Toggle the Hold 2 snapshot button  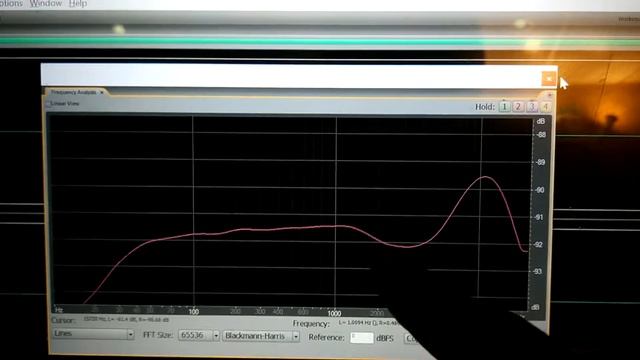point(518,107)
